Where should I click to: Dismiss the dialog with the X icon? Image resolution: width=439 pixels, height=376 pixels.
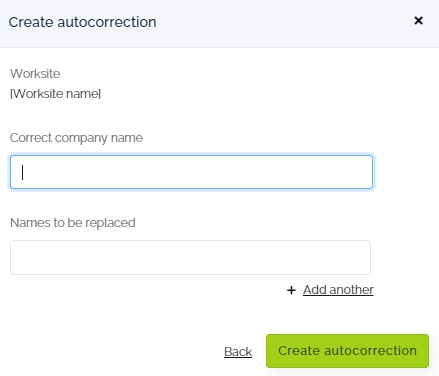418,21
